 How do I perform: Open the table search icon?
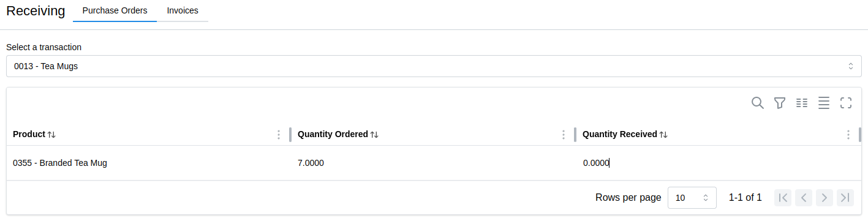point(758,103)
